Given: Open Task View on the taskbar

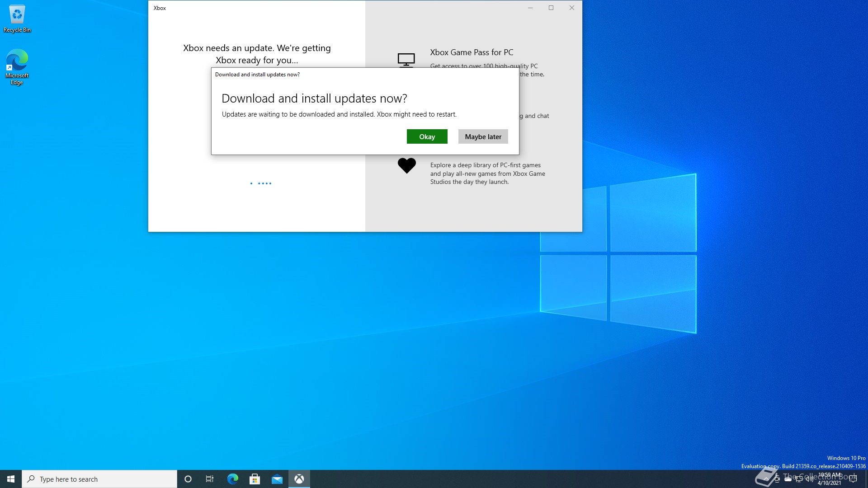Looking at the screenshot, I should point(210,479).
